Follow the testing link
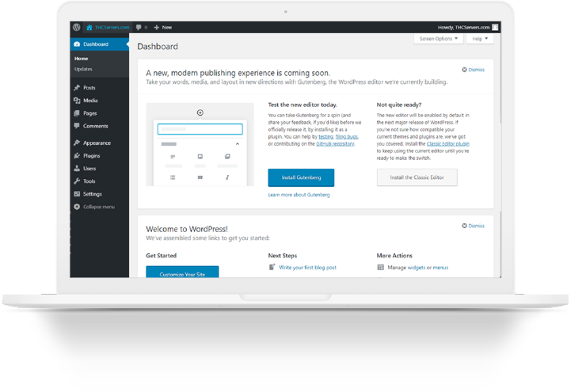 (x=326, y=137)
